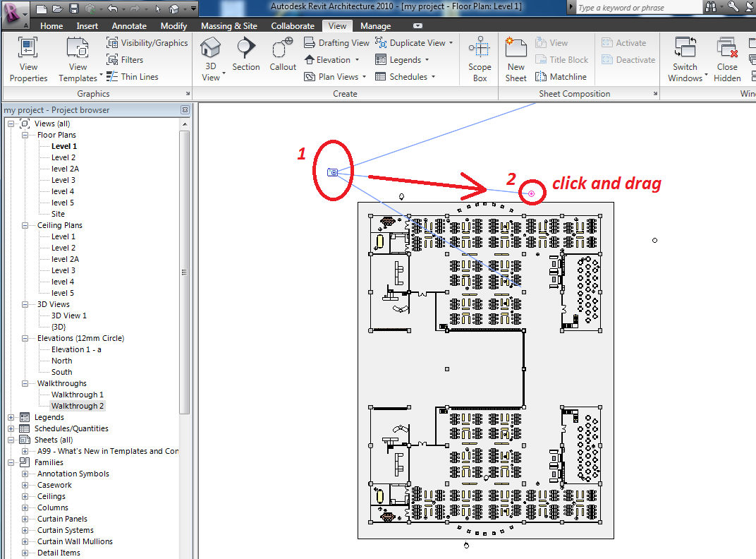This screenshot has height=559, width=756.
Task: Collapse the Floor Plans node
Action: point(25,136)
